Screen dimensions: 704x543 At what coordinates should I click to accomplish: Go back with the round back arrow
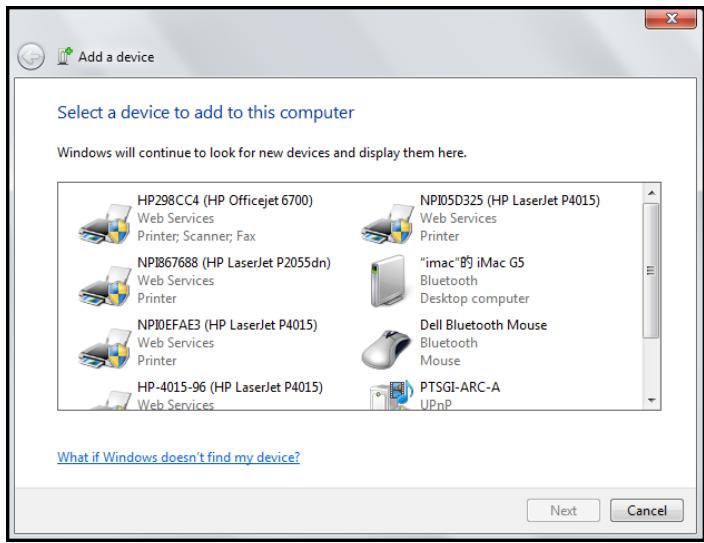pyautogui.click(x=31, y=57)
